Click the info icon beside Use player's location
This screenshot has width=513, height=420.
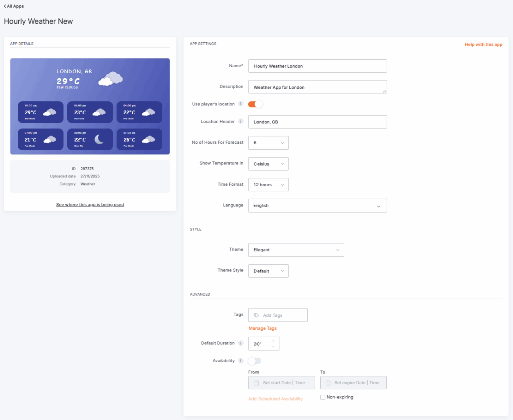point(241,103)
